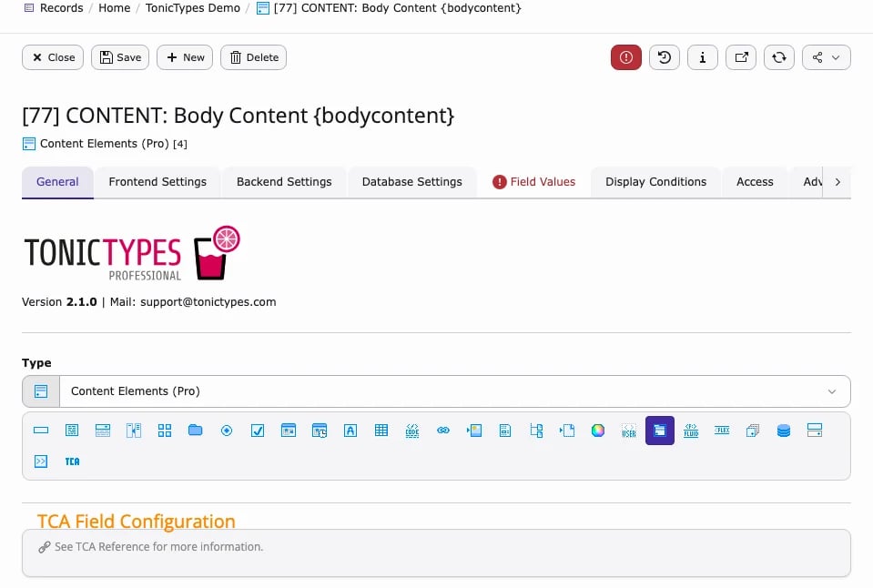This screenshot has height=588, width=873.
Task: Open the Type dropdown Content Elements (Pro)
Action: (437, 391)
